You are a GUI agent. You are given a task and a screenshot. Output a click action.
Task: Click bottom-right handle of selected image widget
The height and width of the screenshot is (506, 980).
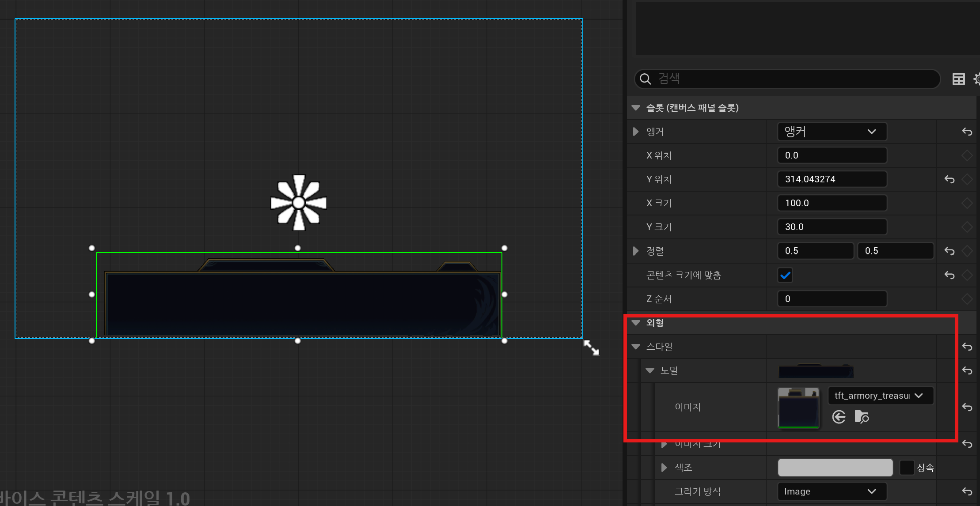[505, 341]
